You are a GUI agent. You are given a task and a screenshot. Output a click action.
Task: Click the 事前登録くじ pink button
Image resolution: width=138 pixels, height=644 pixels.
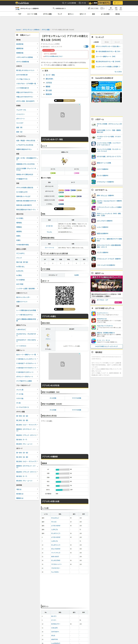pyautogui.click(x=118, y=302)
